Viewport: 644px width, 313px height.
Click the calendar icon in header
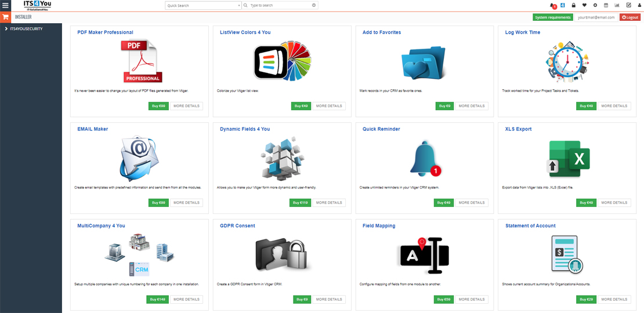click(x=606, y=5)
